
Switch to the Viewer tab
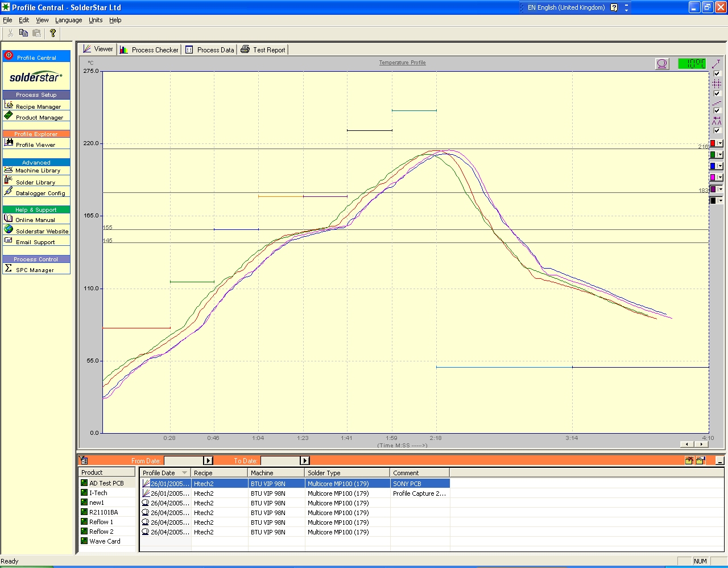98,50
